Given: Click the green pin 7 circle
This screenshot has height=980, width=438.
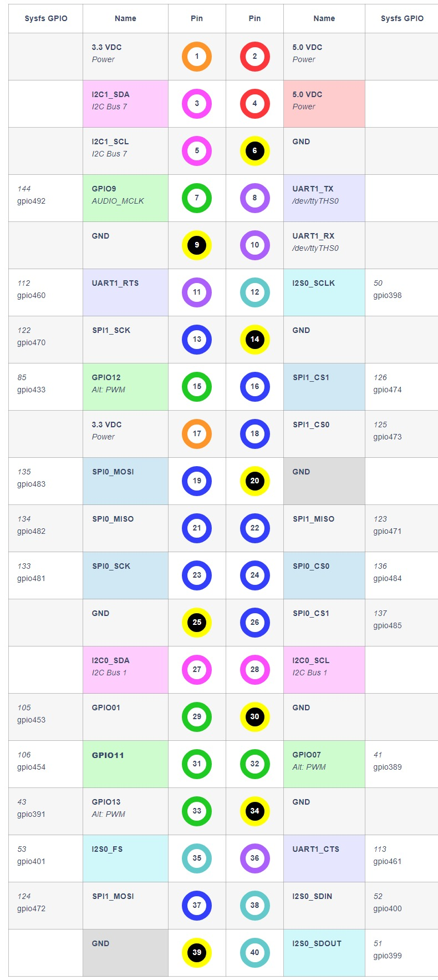Looking at the screenshot, I should point(197,198).
